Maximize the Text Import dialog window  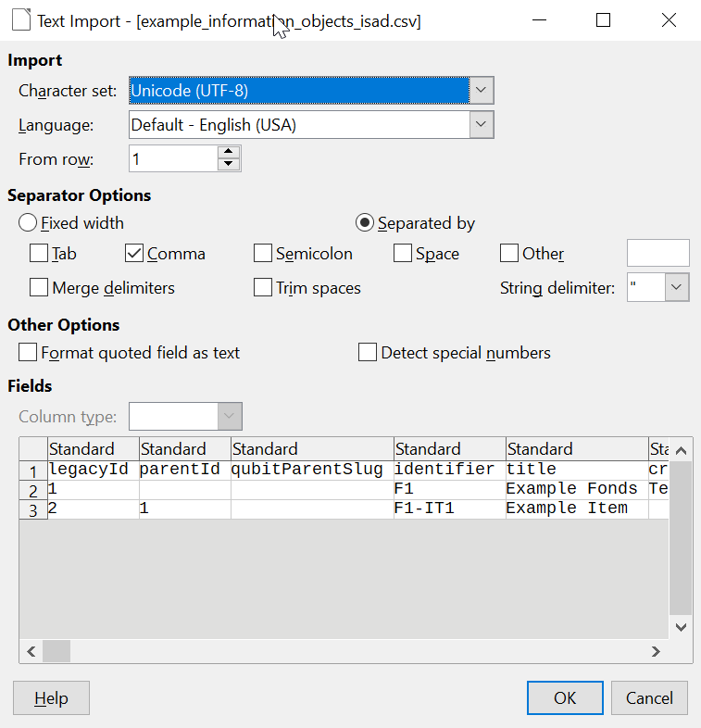(x=603, y=20)
